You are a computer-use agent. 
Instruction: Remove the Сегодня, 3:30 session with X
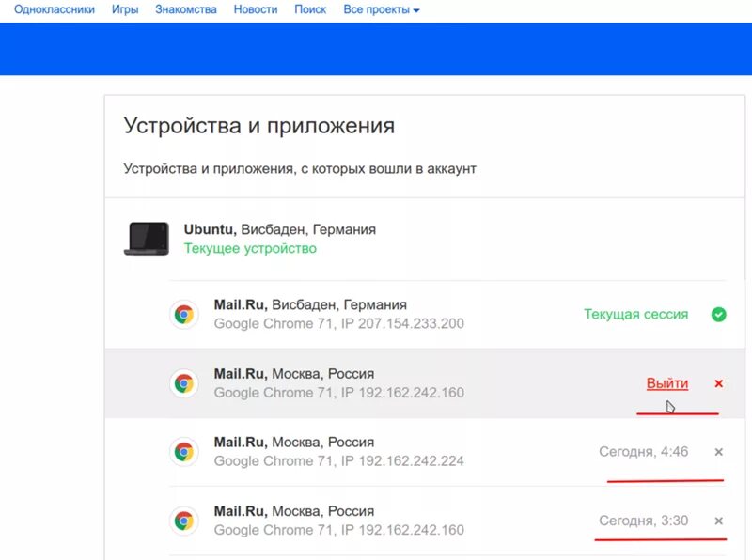[x=718, y=521]
